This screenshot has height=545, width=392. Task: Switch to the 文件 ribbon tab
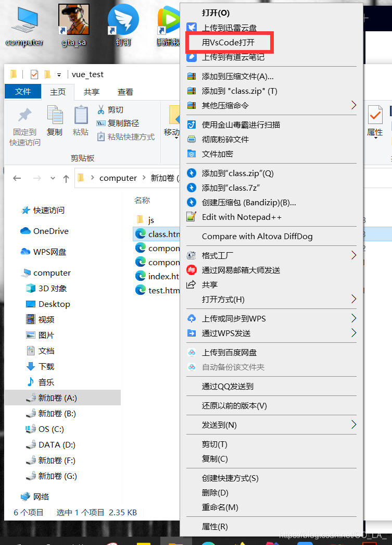(x=23, y=91)
